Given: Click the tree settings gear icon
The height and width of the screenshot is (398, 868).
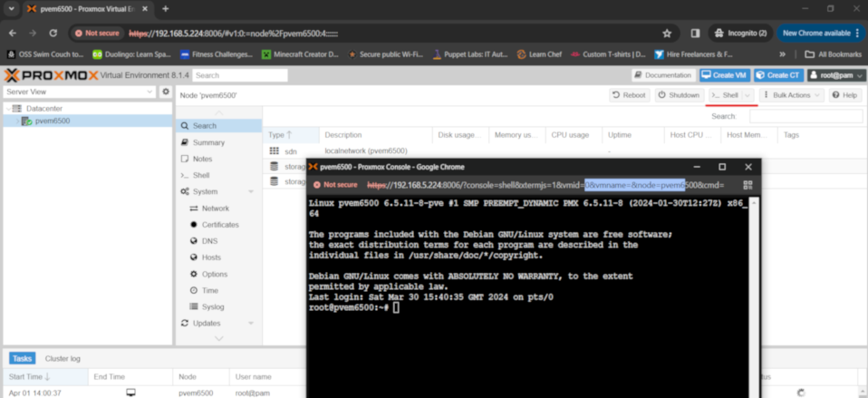Looking at the screenshot, I should 165,92.
